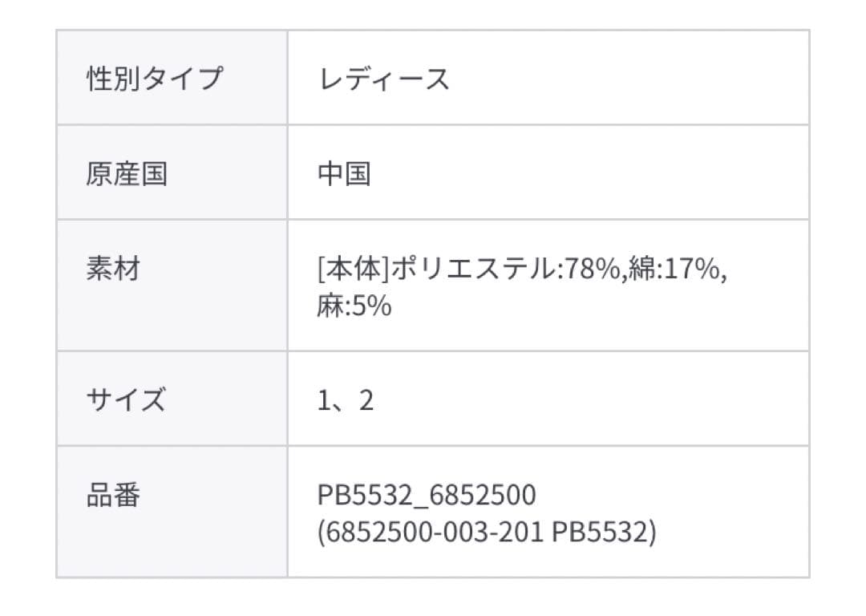Click the 綿 character in materials
Screen dimensions: 866x616
(642, 269)
